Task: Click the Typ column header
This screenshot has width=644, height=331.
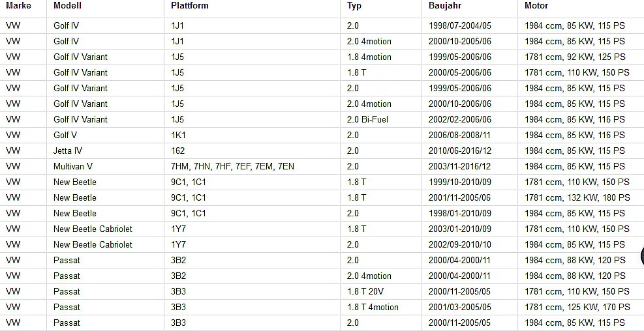Action: point(354,6)
